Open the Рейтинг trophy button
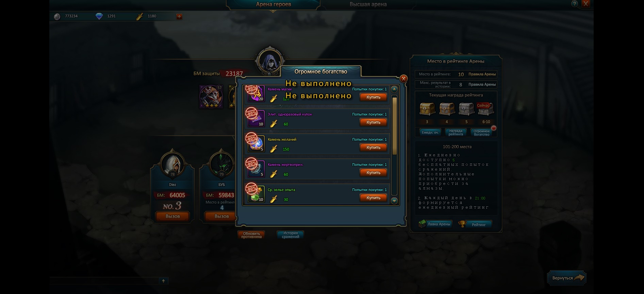 tap(475, 224)
